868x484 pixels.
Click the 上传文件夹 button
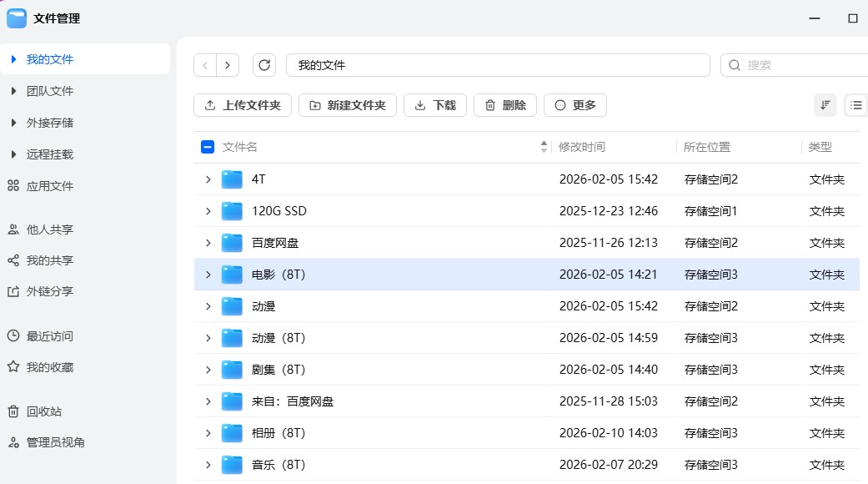243,105
